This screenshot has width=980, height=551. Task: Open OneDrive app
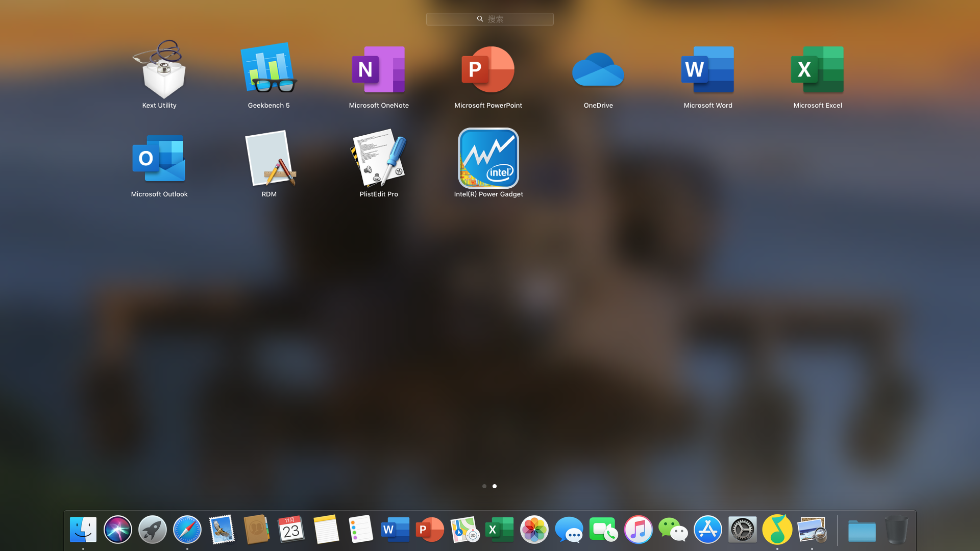coord(598,70)
